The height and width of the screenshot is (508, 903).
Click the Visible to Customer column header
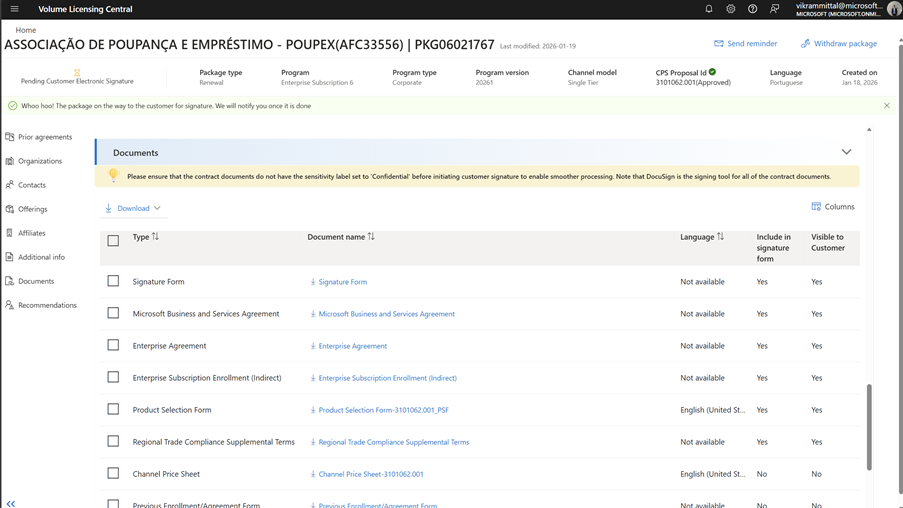[828, 242]
